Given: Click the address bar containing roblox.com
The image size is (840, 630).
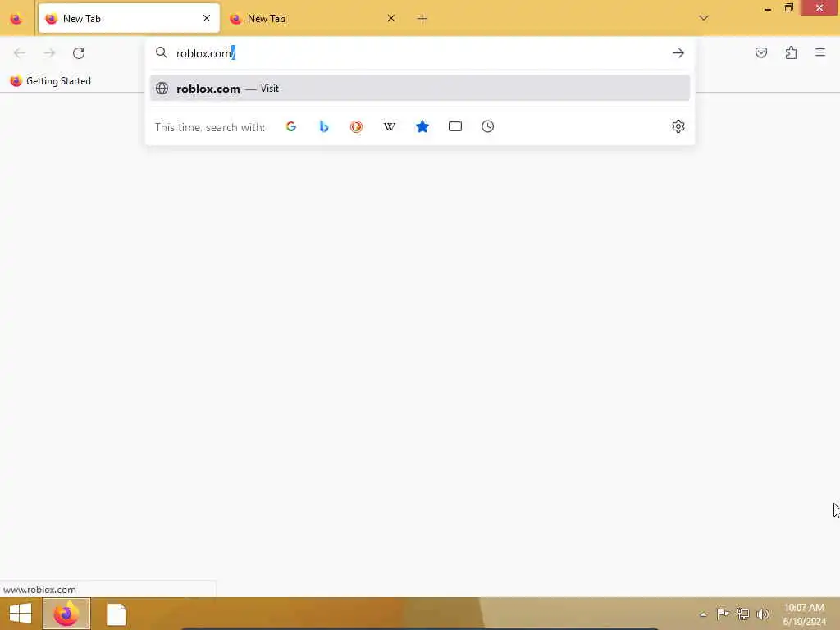Looking at the screenshot, I should pos(420,53).
